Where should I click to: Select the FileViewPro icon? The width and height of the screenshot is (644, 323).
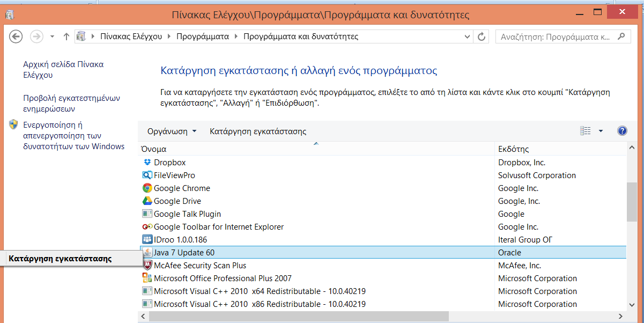147,175
